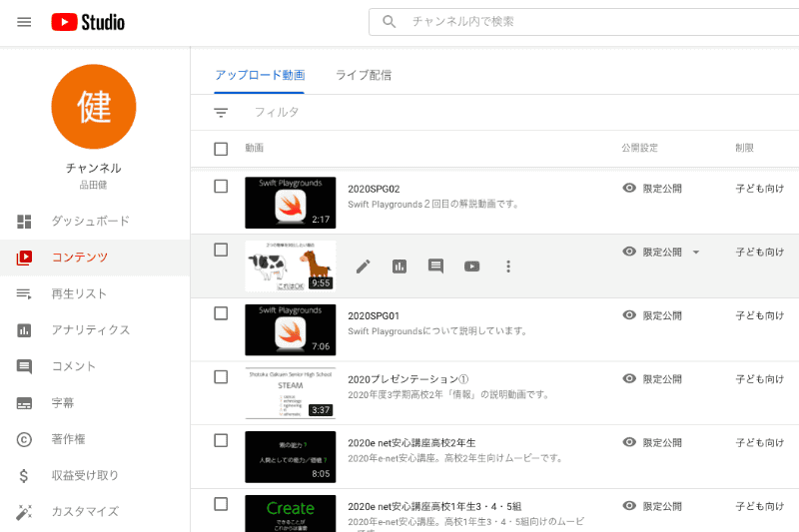Open the hamburger navigation menu
This screenshot has width=799, height=532.
[24, 22]
